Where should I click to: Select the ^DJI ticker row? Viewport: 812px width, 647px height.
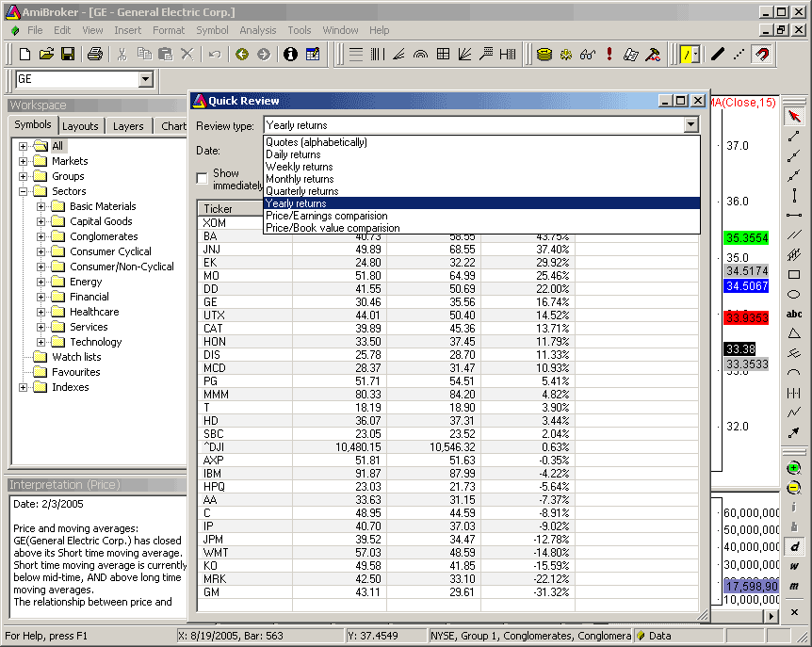click(x=448, y=446)
